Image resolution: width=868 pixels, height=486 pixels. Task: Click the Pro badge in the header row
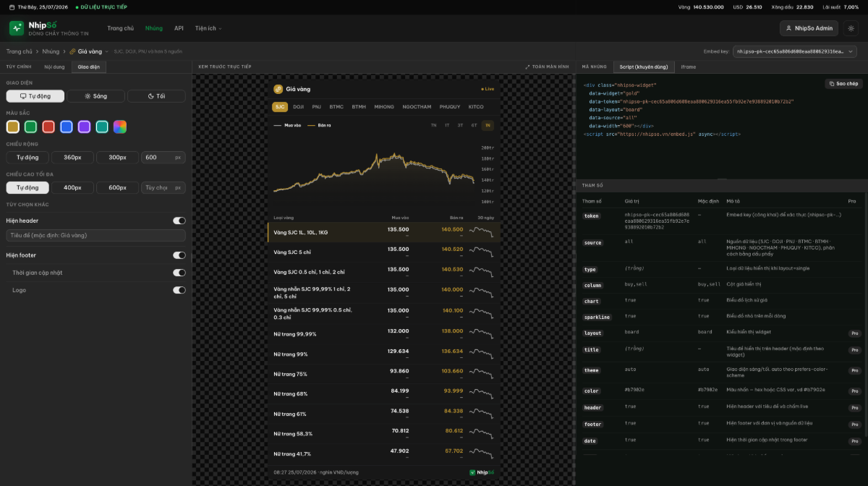(x=854, y=408)
